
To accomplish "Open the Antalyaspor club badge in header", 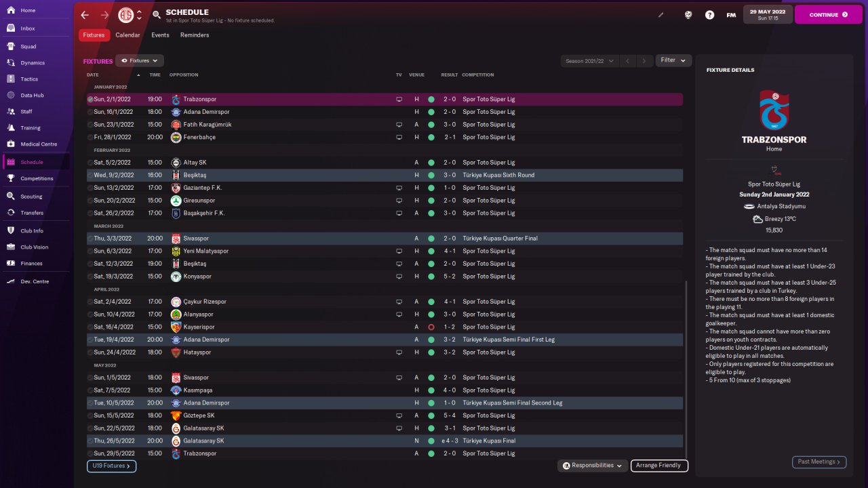I will (125, 15).
